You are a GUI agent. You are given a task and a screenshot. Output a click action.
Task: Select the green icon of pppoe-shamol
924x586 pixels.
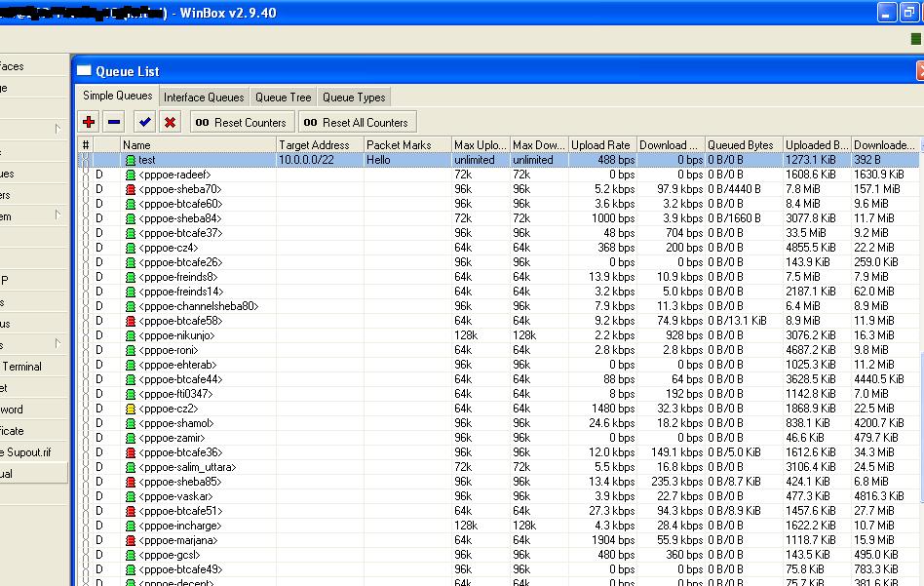click(131, 423)
